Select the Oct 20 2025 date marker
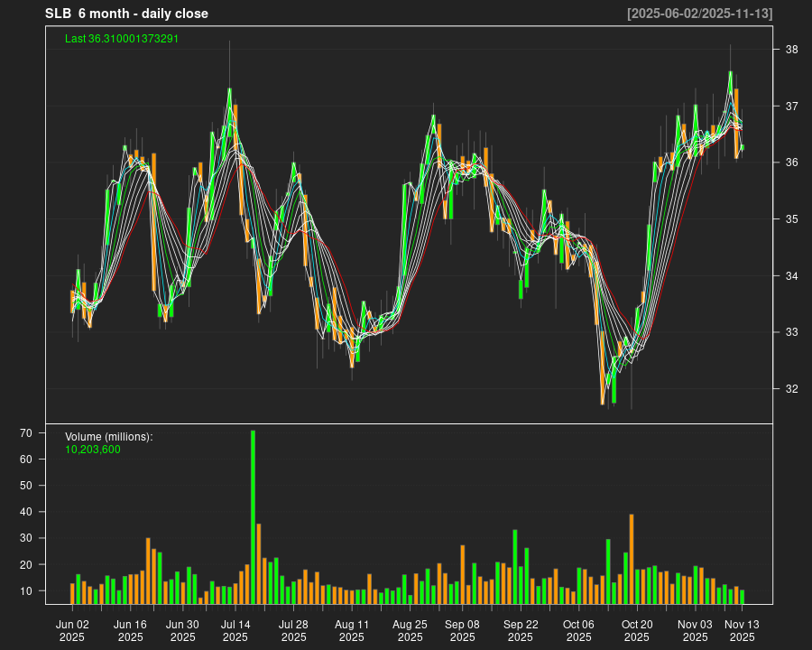812x650 pixels. tap(637, 630)
